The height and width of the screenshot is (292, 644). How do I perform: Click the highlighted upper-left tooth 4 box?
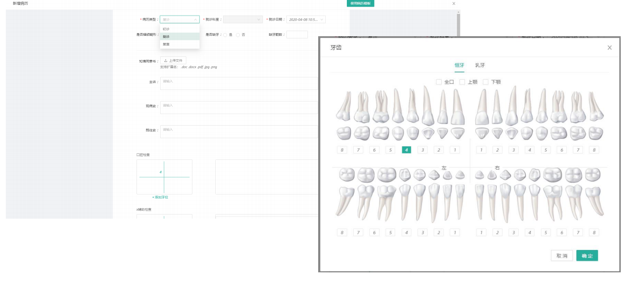click(406, 150)
